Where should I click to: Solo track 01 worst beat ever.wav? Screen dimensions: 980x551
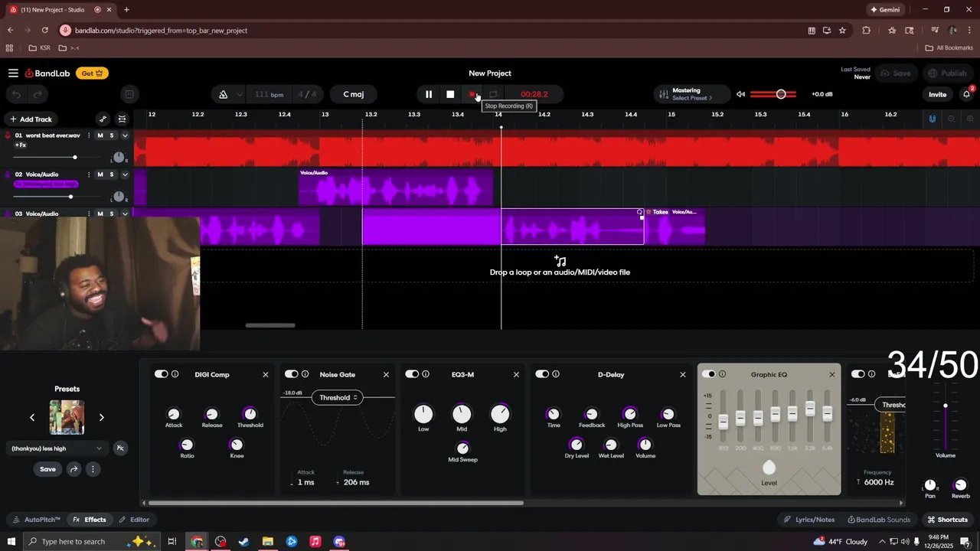pyautogui.click(x=112, y=135)
